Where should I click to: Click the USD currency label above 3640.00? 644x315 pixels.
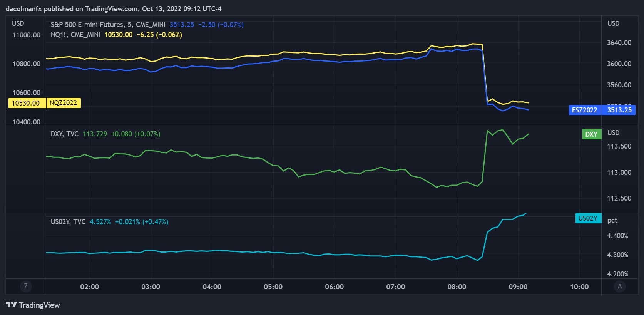pyautogui.click(x=613, y=23)
